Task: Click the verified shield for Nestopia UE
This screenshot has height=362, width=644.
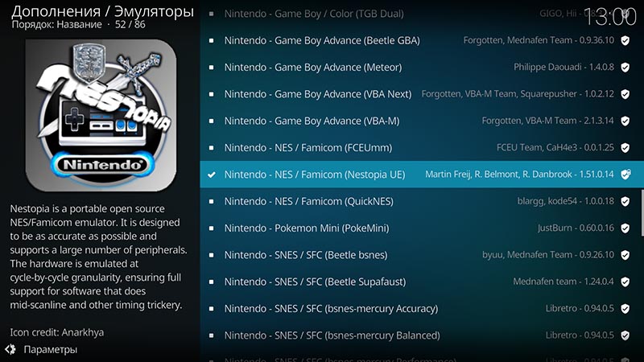Action: 625,175
